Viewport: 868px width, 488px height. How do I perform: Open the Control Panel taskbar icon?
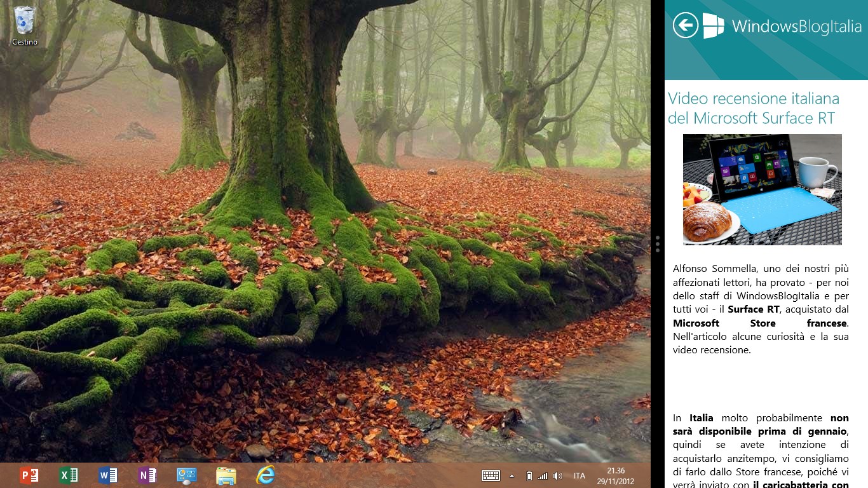click(187, 475)
